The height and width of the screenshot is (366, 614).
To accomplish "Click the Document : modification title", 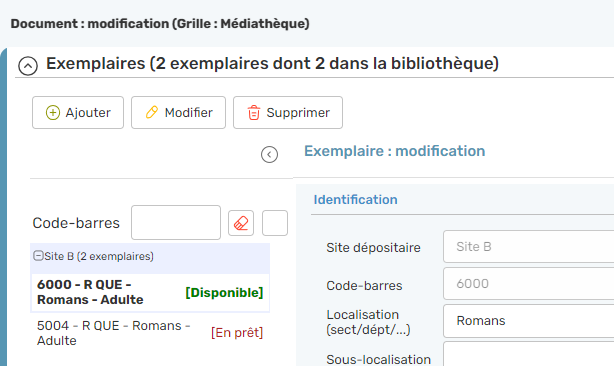I will click(160, 24).
